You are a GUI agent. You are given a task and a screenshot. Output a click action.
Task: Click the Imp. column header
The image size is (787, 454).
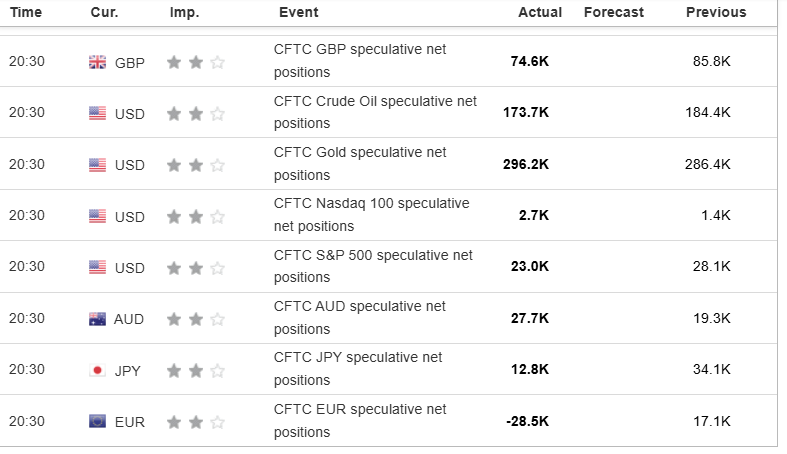pyautogui.click(x=185, y=12)
